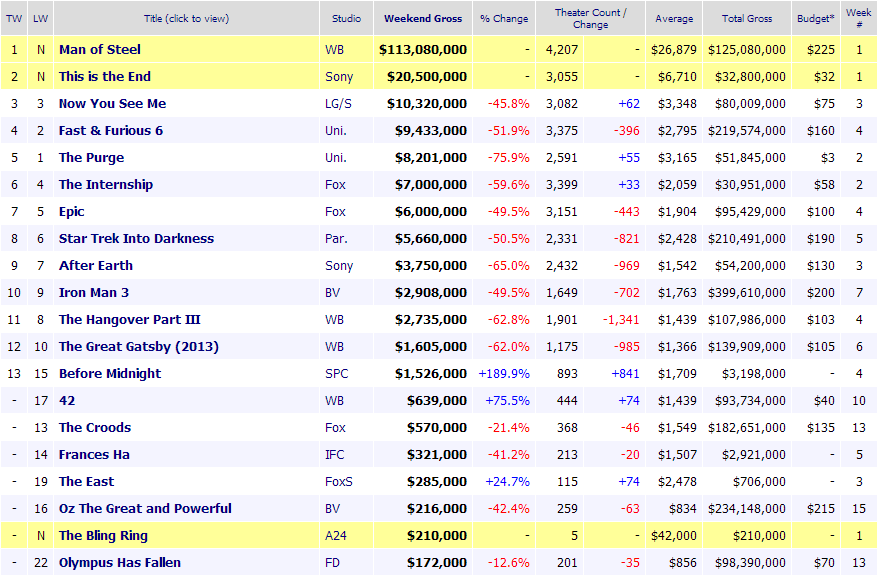Click the Title (click to view) header
878x577 pixels.
coord(186,18)
